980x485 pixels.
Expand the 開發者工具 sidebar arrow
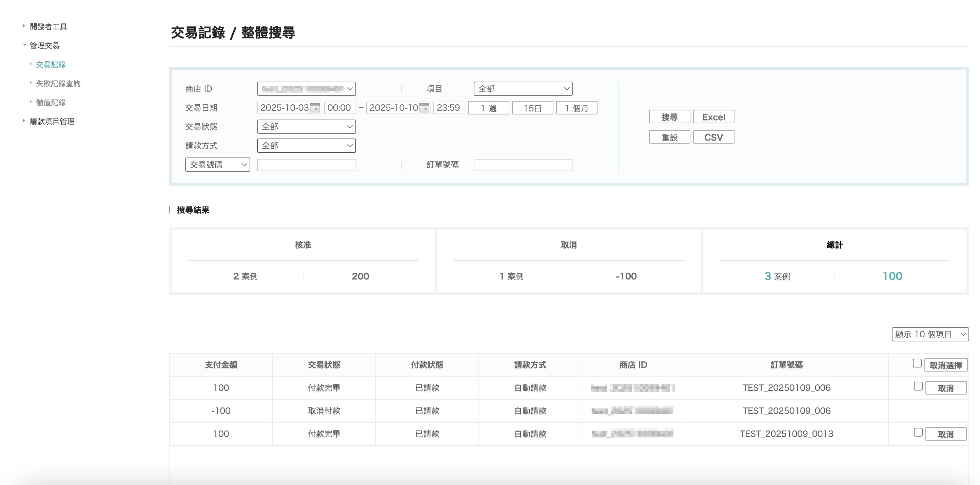pyautogui.click(x=24, y=26)
